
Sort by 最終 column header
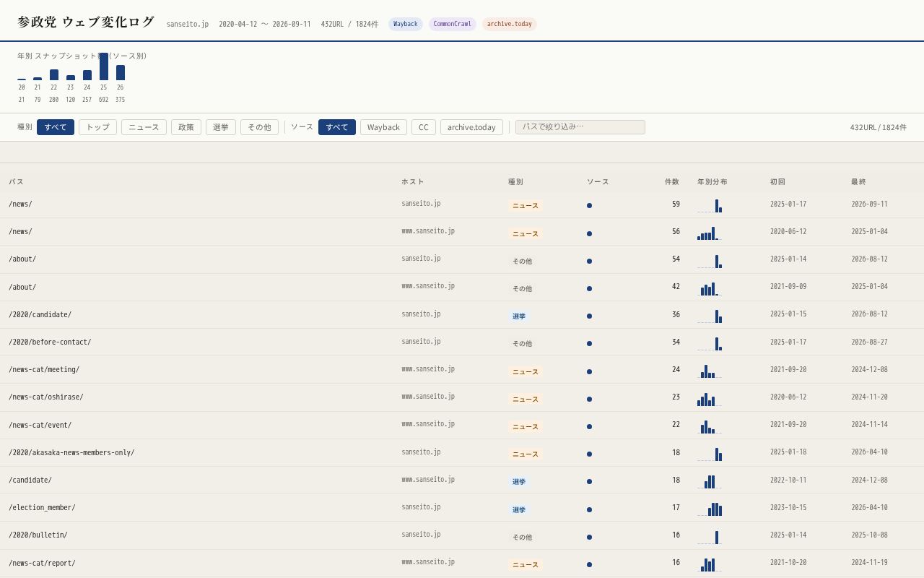(858, 182)
